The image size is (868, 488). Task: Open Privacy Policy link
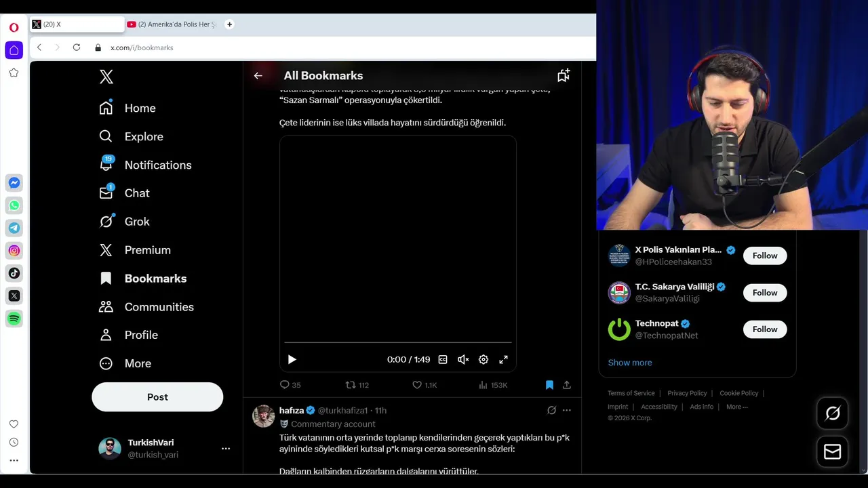tap(687, 393)
